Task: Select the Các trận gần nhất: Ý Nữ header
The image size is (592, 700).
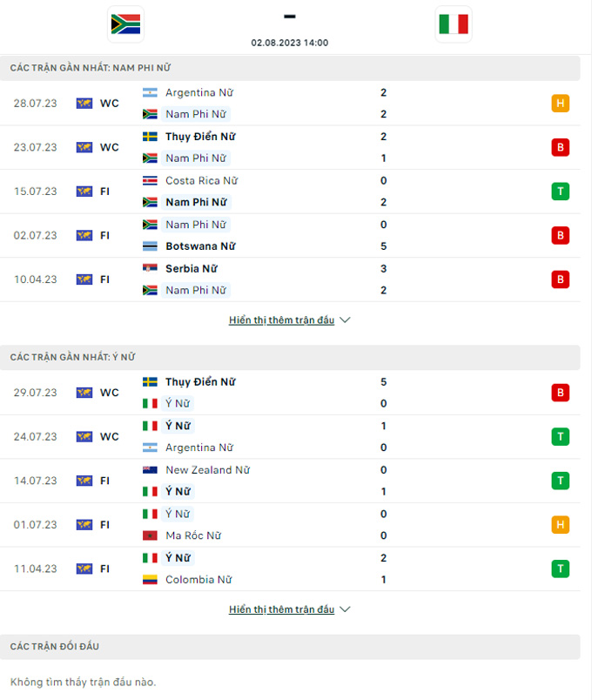Action: click(x=72, y=357)
